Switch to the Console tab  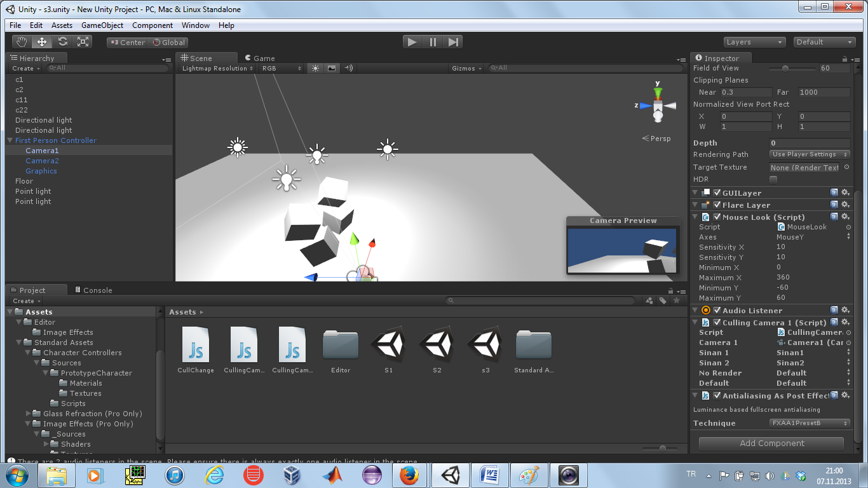[x=93, y=290]
